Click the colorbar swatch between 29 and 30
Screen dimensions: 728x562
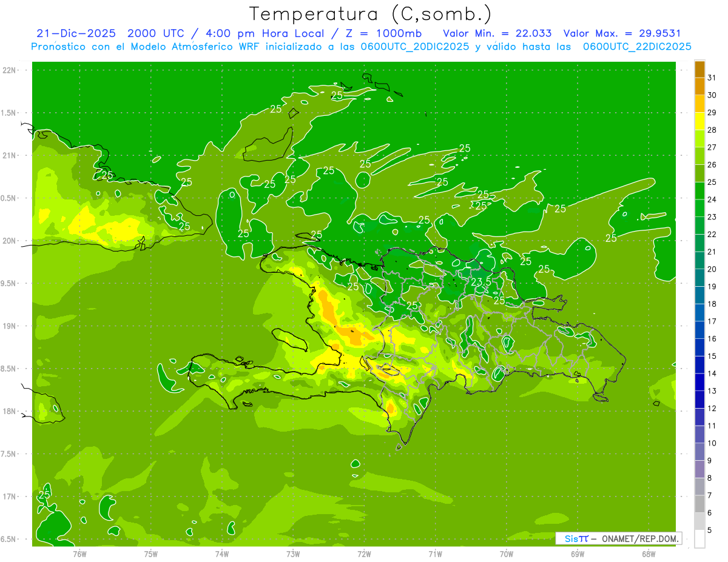tap(699, 104)
